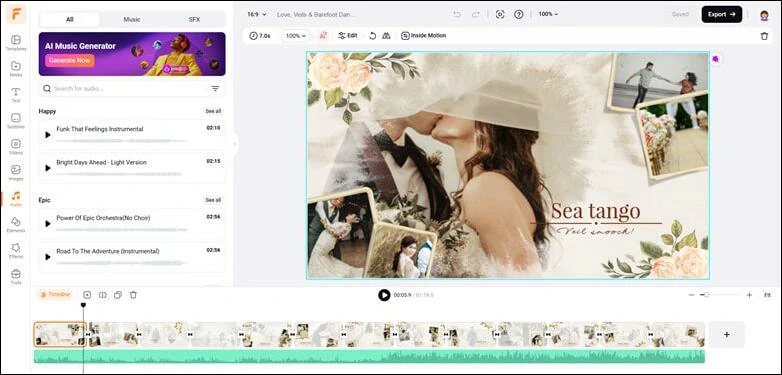This screenshot has width=782, height=375.
Task: Delete scene using timeline trash icon
Action: [x=133, y=295]
